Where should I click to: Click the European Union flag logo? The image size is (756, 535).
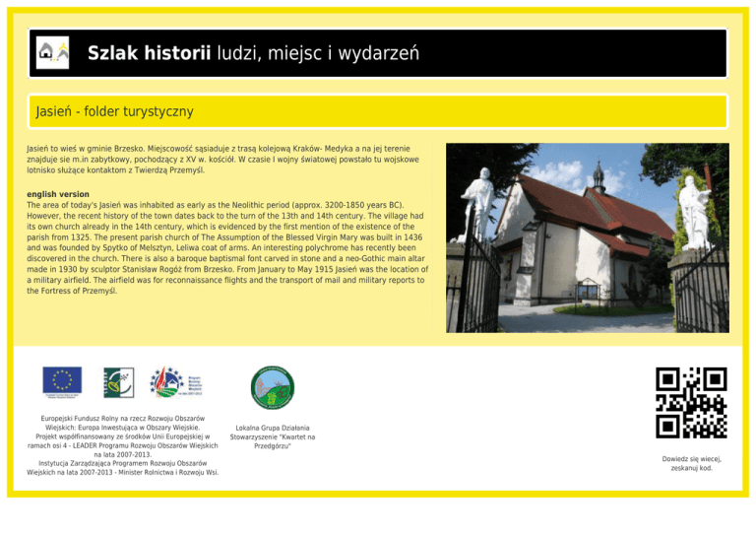62,381
